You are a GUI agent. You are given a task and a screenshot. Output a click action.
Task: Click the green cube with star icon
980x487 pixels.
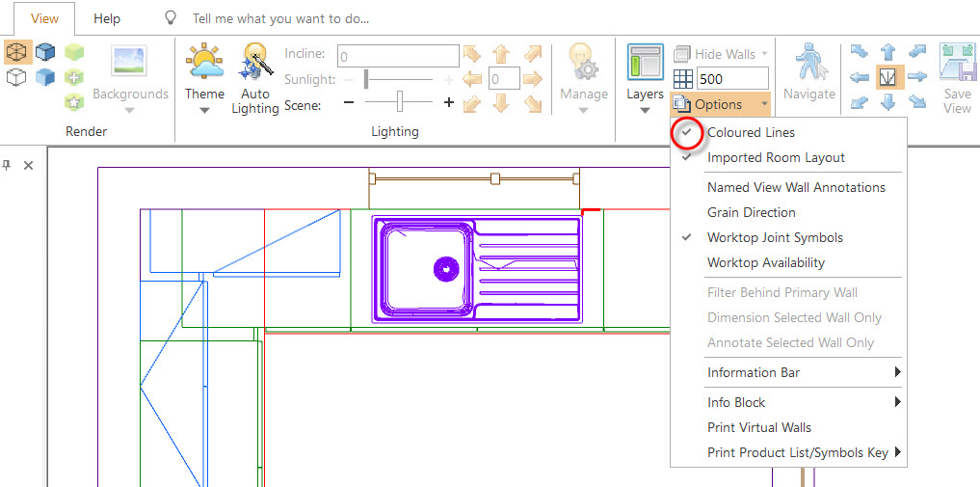point(74,100)
